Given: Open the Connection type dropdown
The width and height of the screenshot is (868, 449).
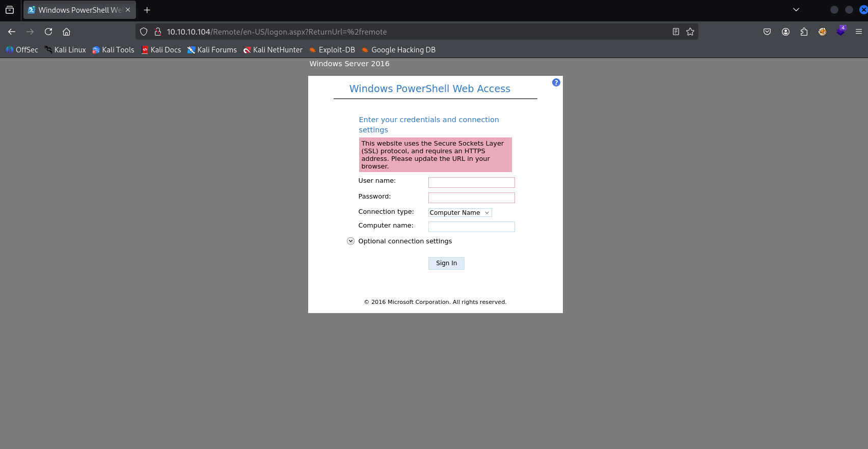Looking at the screenshot, I should coord(460,213).
